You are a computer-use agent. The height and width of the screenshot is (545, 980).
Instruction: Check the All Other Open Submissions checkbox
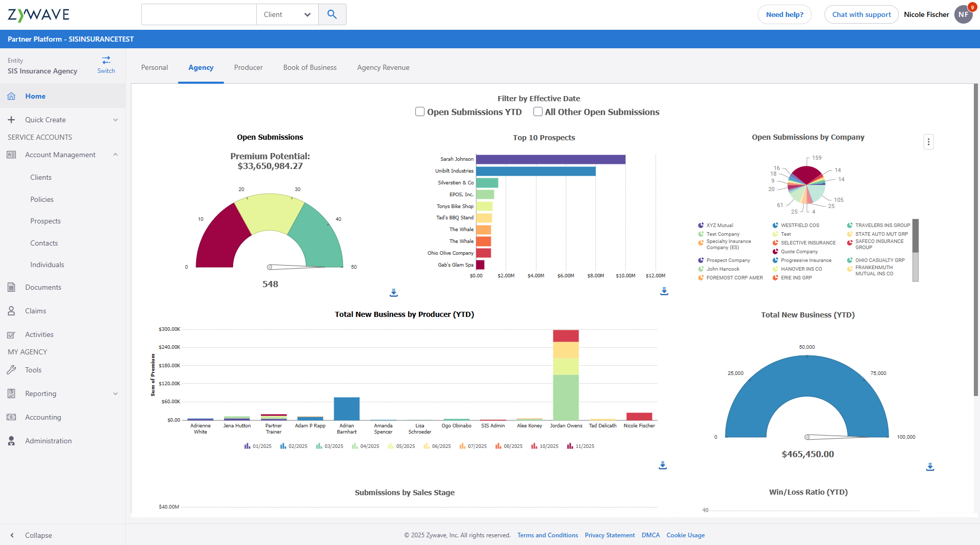(538, 111)
